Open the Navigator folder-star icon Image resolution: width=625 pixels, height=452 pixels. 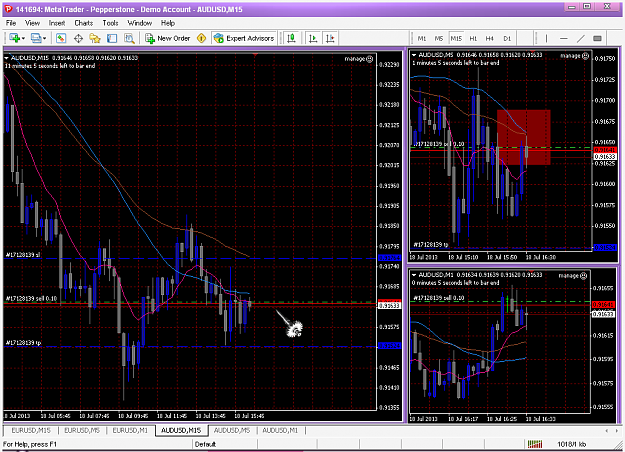(x=95, y=38)
